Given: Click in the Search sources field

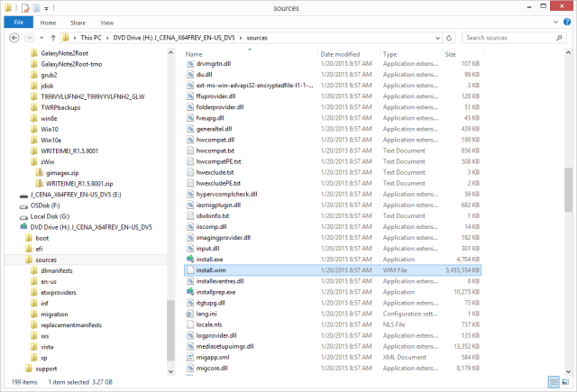Looking at the screenshot, I should tap(509, 38).
